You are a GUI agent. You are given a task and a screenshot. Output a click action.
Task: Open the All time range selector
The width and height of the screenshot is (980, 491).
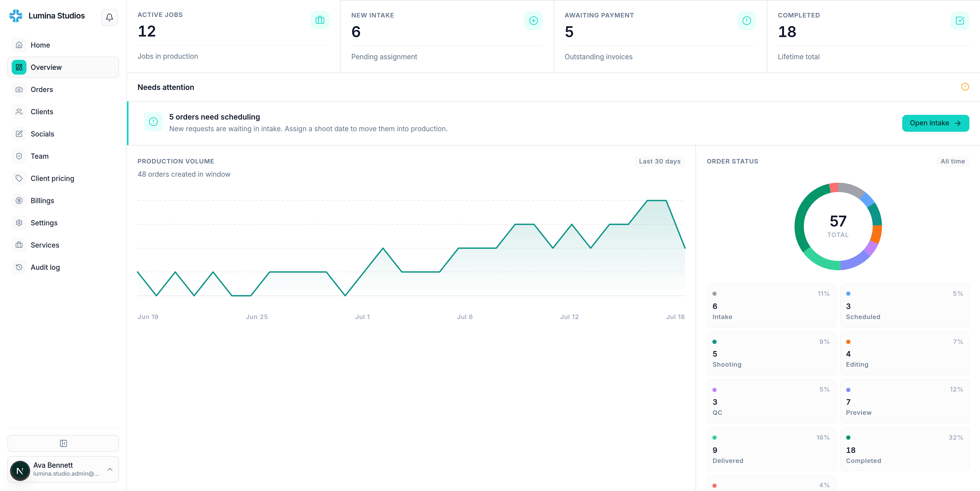tap(952, 161)
